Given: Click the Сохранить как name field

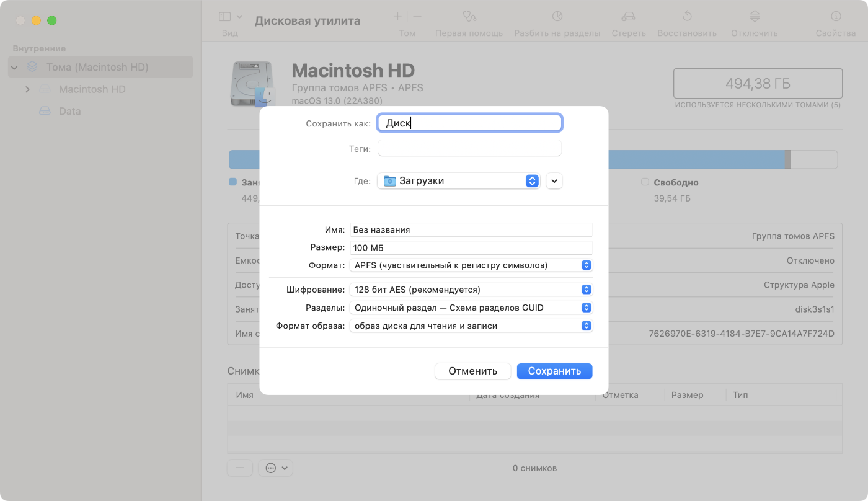Looking at the screenshot, I should pyautogui.click(x=469, y=123).
